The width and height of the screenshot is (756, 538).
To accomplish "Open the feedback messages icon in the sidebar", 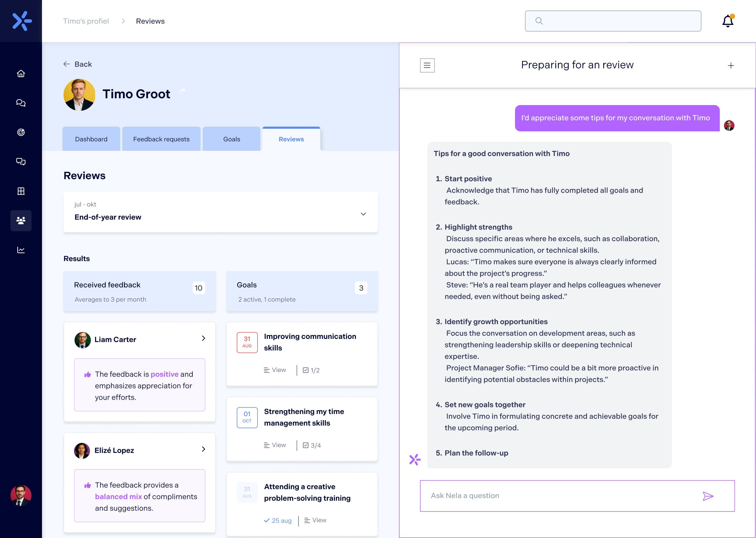I will [21, 161].
